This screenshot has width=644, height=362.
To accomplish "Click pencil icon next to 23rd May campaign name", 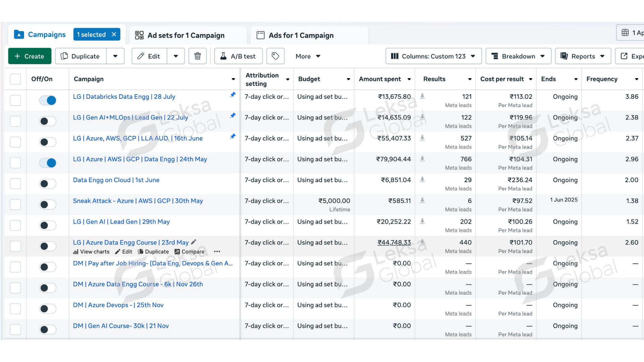I will [x=194, y=242].
